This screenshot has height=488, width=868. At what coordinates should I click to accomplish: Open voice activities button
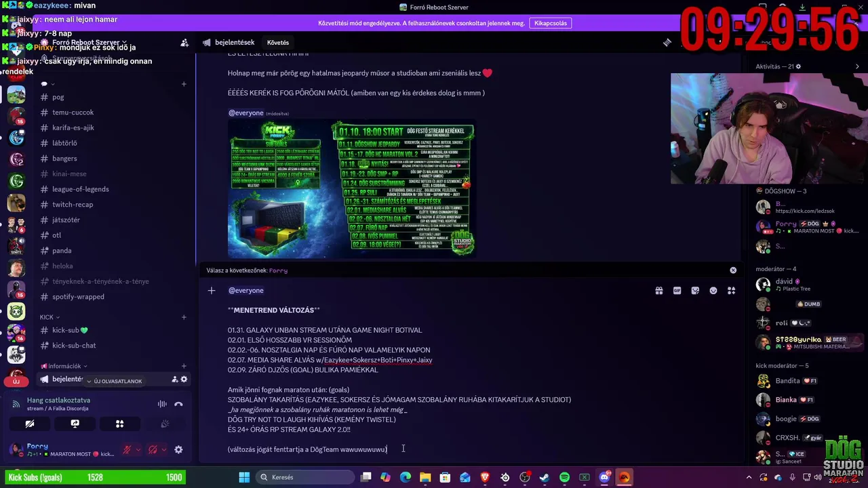[119, 424]
